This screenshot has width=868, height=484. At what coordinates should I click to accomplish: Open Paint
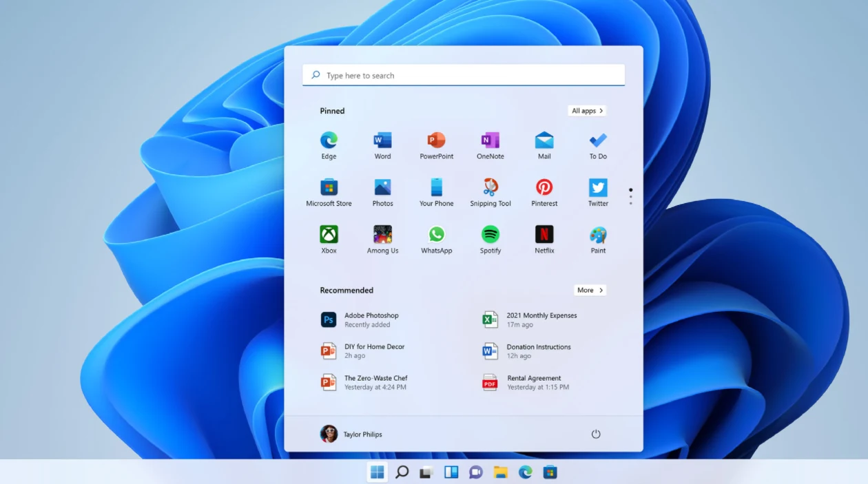click(x=597, y=234)
